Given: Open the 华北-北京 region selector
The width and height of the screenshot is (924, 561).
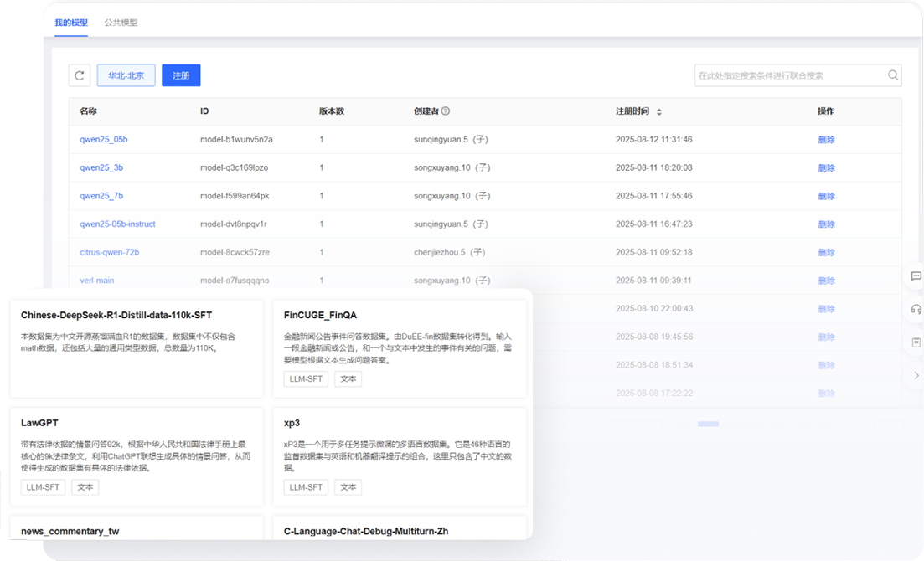Looking at the screenshot, I should 126,75.
